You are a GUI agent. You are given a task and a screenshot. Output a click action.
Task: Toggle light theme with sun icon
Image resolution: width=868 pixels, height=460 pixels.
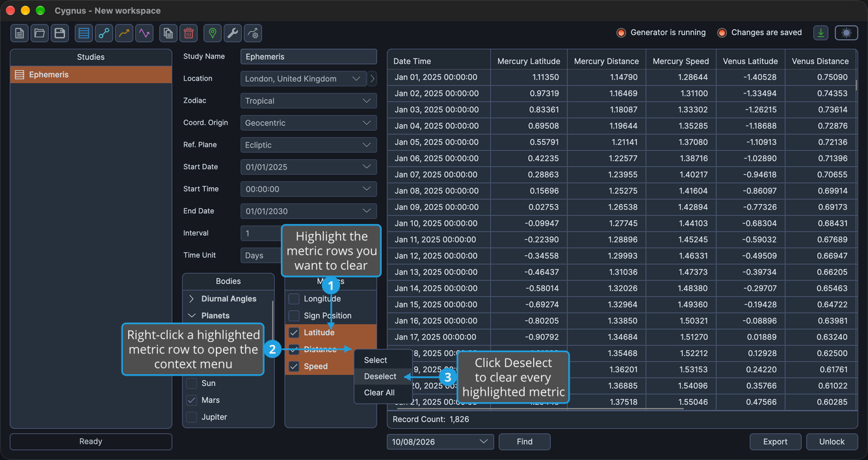coord(846,33)
